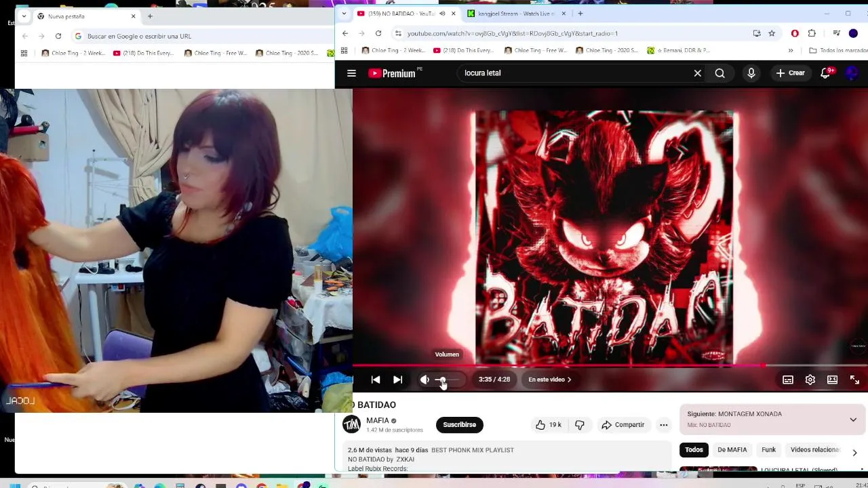Screen dimensions: 868x488
Task: Open Bemani, DDR bookmark in YouTube window
Action: click(x=678, y=50)
